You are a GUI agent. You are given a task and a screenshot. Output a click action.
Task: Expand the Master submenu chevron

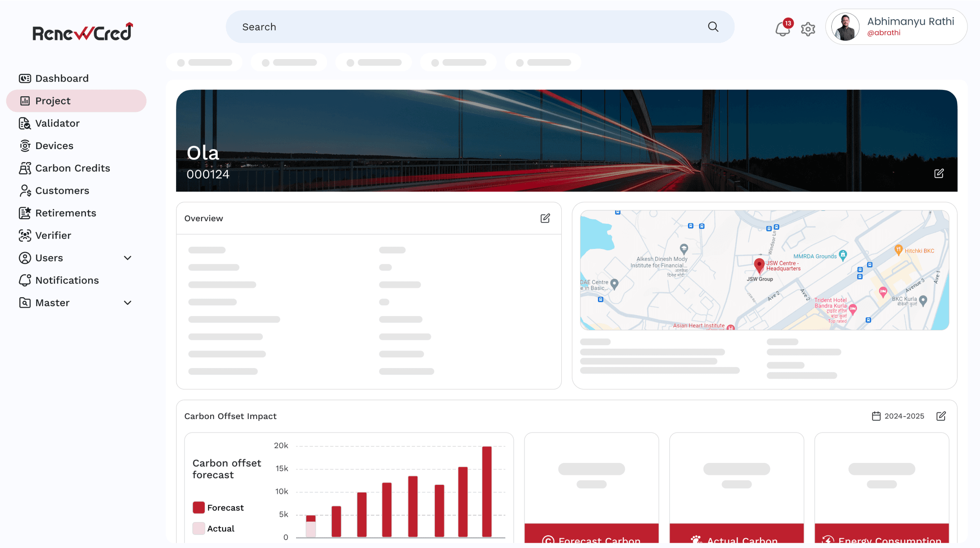[x=127, y=303]
